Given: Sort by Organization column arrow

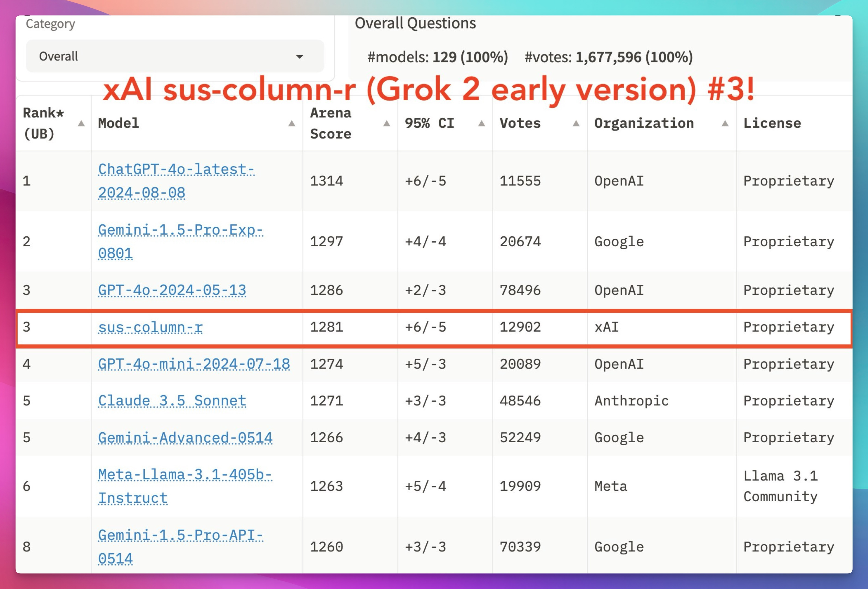Looking at the screenshot, I should coord(725,124).
